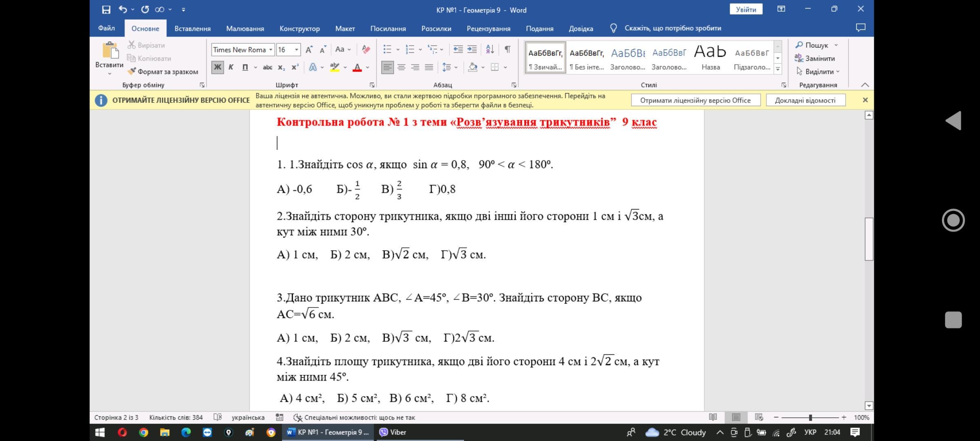Switch to Read Mode view
This screenshot has height=441, width=980.
click(x=713, y=417)
